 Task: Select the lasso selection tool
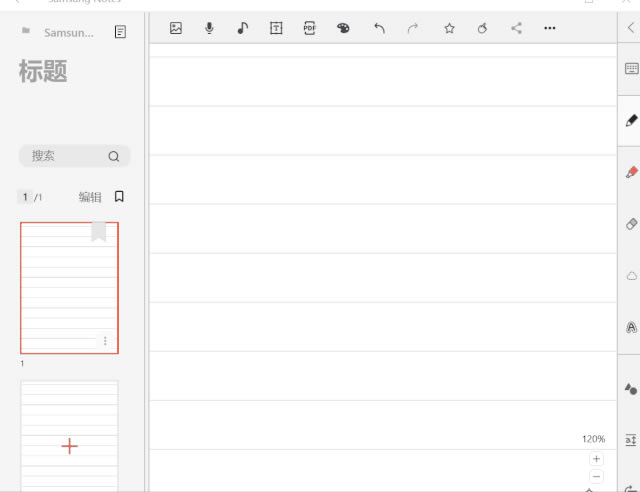[x=631, y=276]
